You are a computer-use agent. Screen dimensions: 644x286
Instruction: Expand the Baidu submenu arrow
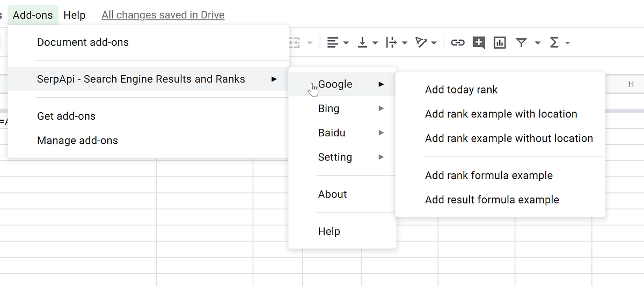(x=381, y=133)
